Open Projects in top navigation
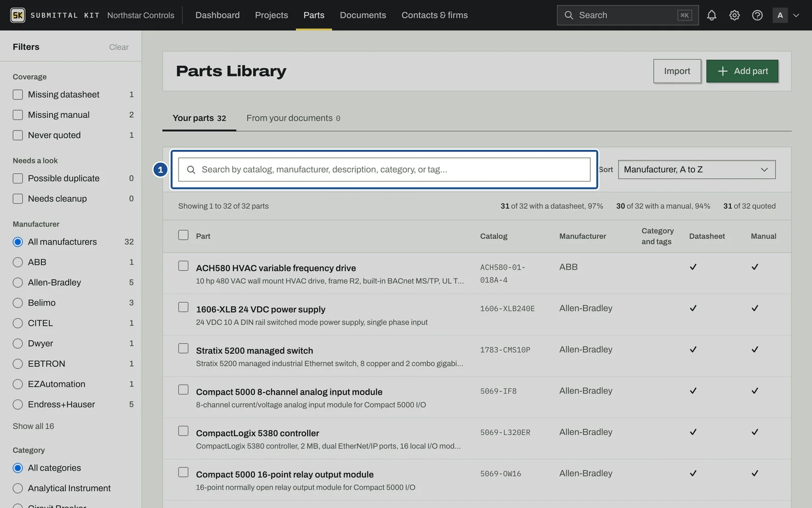812x508 pixels. [x=272, y=15]
